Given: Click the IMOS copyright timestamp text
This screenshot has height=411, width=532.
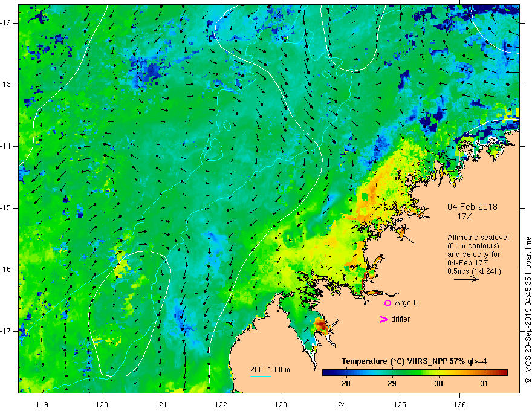Looking at the screenshot, I should pyautogui.click(x=528, y=310).
